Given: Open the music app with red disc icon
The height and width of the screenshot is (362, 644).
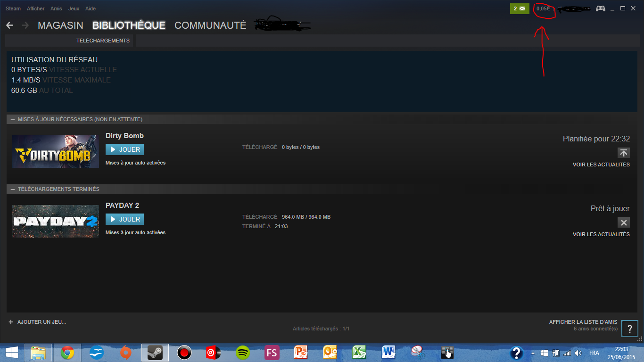Looking at the screenshot, I should point(213,352).
